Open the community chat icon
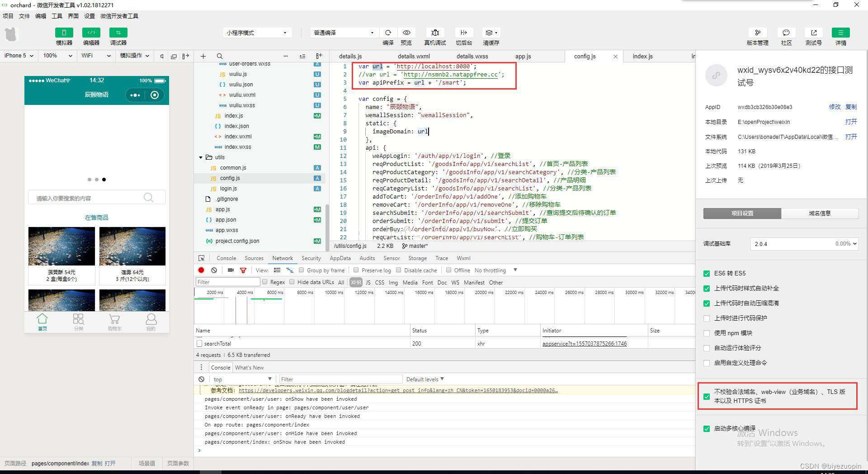 [786, 33]
